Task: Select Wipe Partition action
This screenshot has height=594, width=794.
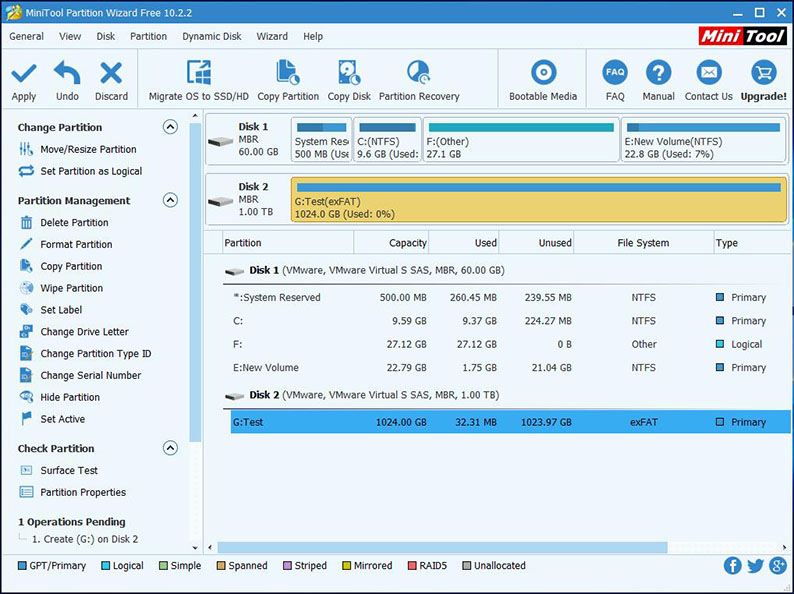Action: point(61,288)
